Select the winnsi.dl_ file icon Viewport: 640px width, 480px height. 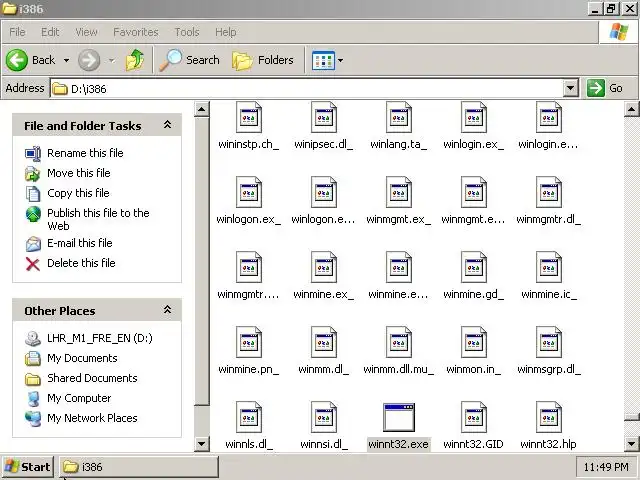point(324,418)
